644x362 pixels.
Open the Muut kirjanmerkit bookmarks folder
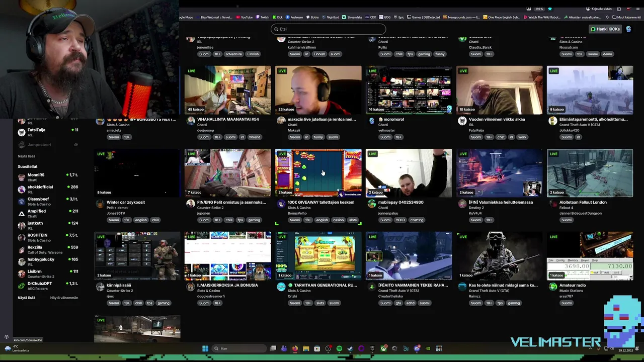click(626, 17)
